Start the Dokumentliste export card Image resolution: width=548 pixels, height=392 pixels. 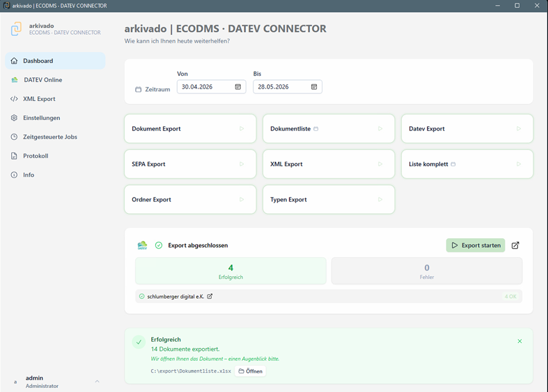[x=329, y=129]
